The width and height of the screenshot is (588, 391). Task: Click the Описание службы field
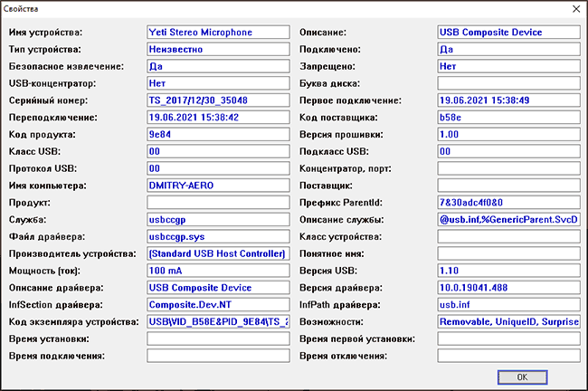pos(509,220)
